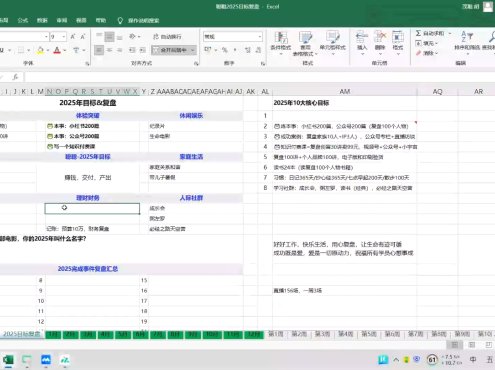Image resolution: width=495 pixels, height=370 pixels.
Task: Apply percent style formatting
Action: (225, 50)
